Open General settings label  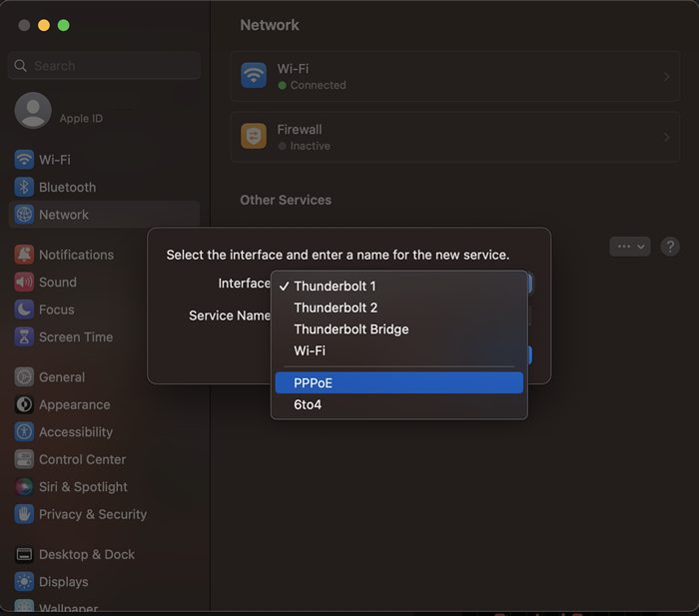[62, 377]
